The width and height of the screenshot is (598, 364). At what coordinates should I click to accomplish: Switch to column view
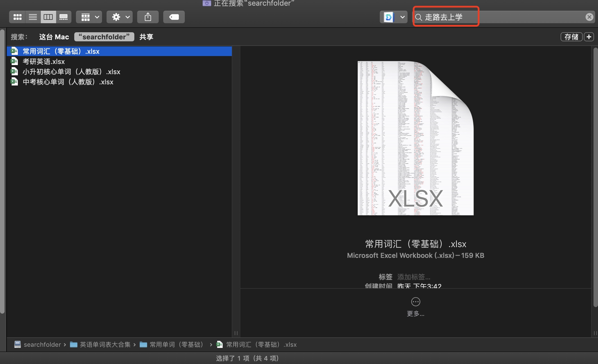tap(48, 17)
